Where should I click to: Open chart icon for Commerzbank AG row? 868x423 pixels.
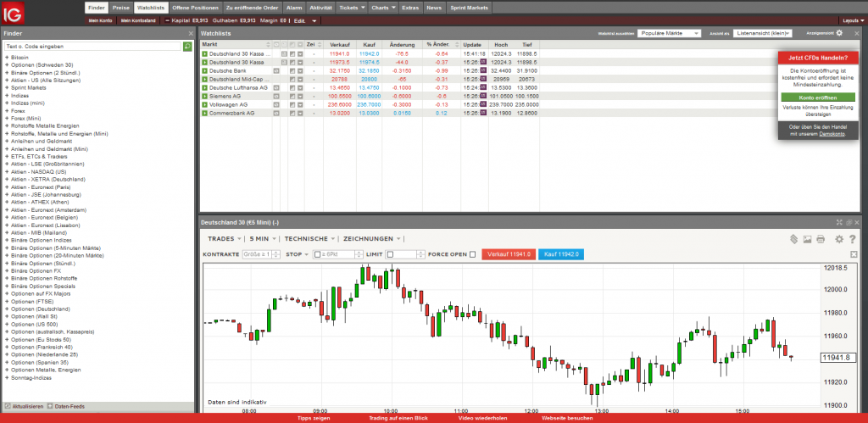click(292, 113)
